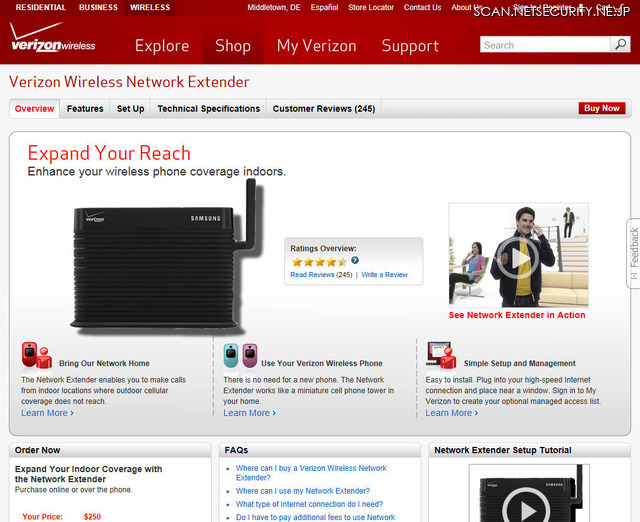Click into the Search input field
The image size is (640, 522).
point(545,45)
